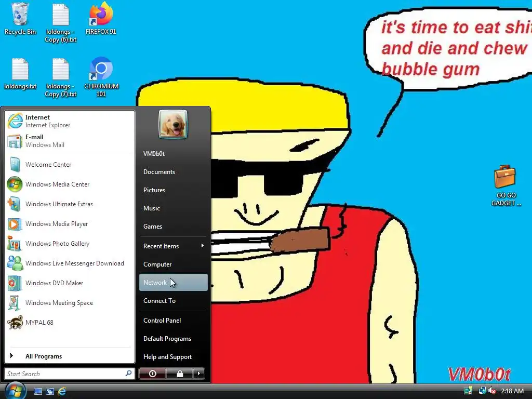The height and width of the screenshot is (399, 532).
Task: Open shutdown options arrow menu
Action: (199, 374)
